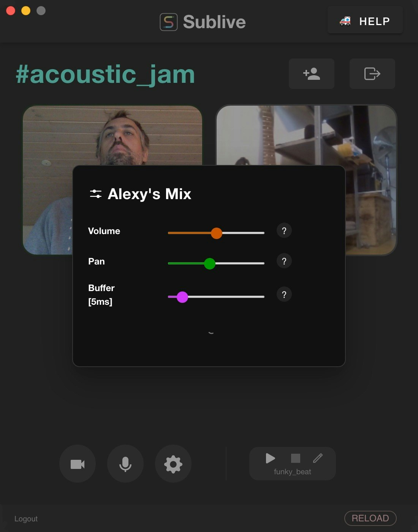Click the RELOAD button
This screenshot has width=418, height=532.
tap(370, 518)
